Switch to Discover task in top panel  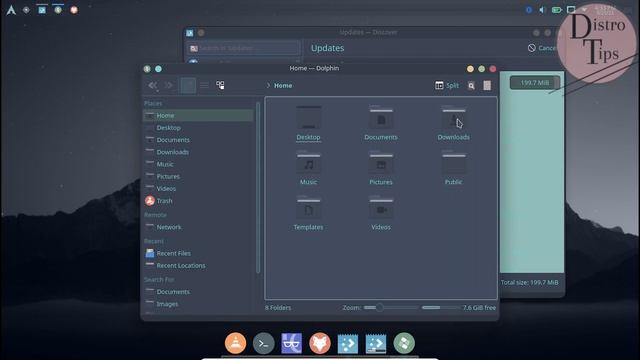point(42,10)
